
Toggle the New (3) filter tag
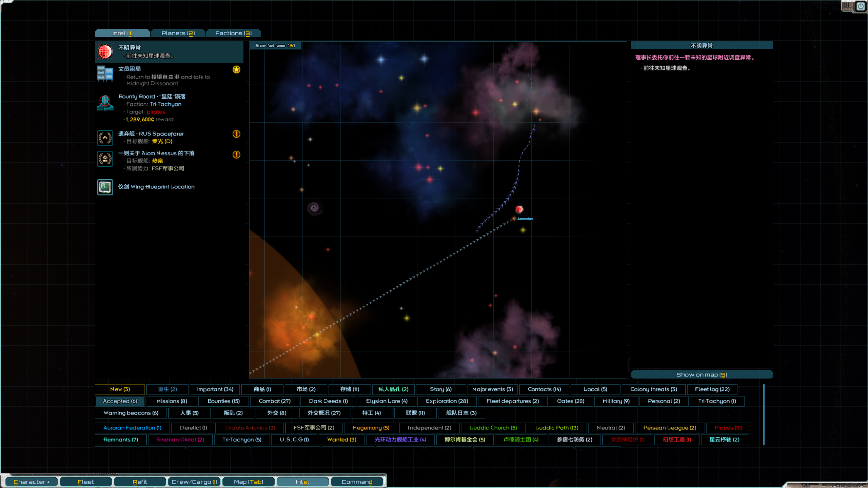(x=120, y=389)
